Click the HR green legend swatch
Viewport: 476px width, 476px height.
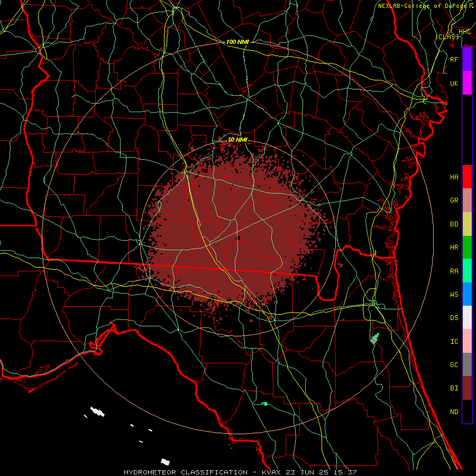click(x=467, y=248)
